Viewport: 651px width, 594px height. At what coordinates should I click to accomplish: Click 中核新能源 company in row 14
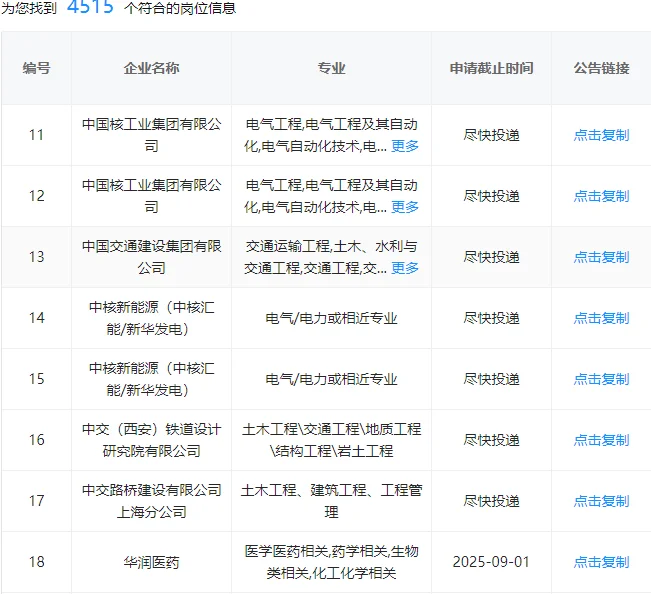[x=152, y=318]
